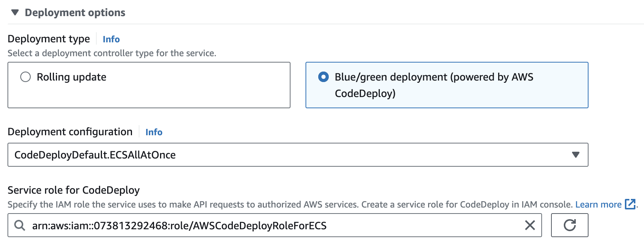
Task: Click the search magnifier icon
Action: [19, 225]
